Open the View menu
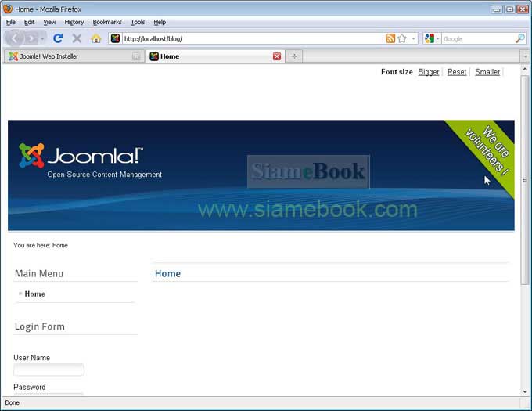This screenshot has height=411, width=532. (49, 22)
